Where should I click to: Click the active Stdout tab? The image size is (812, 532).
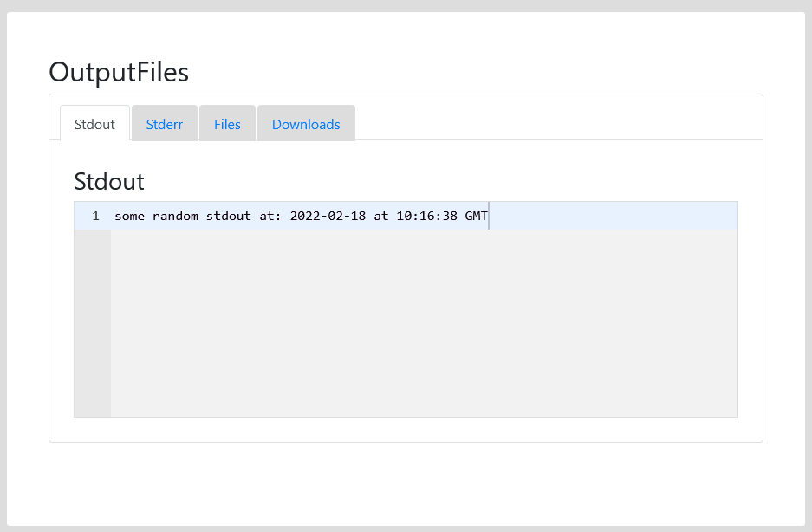pyautogui.click(x=94, y=124)
